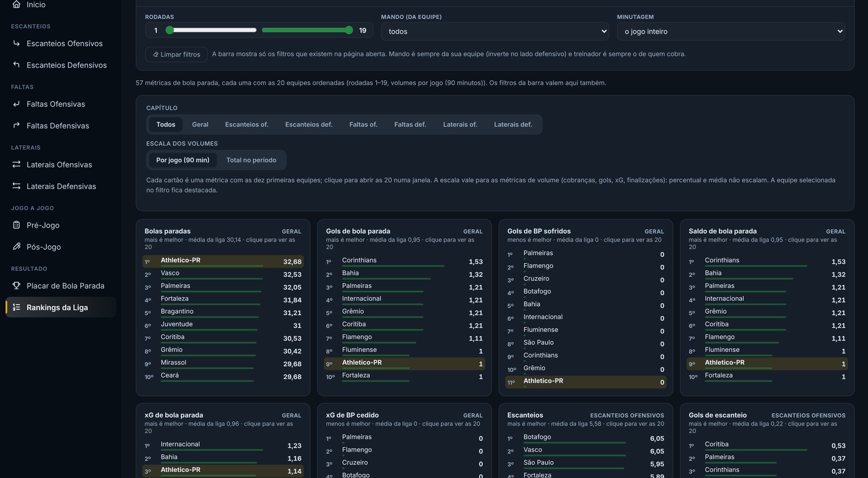Open Placar de Bola Parada trophy icon

point(16,286)
